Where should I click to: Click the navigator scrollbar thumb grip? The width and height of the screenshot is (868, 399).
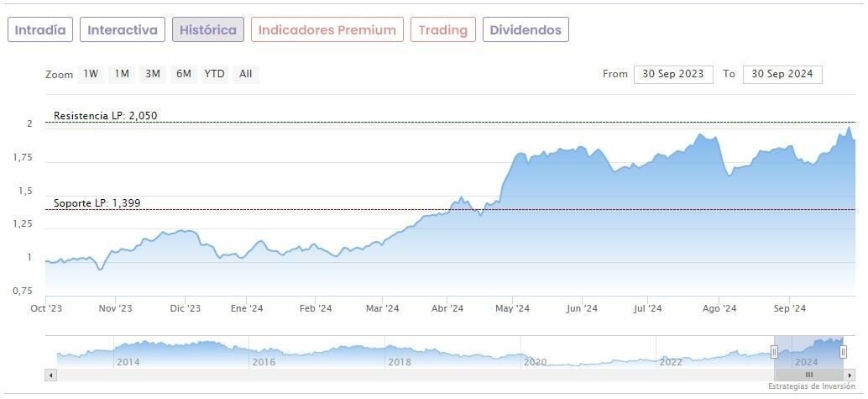point(808,375)
